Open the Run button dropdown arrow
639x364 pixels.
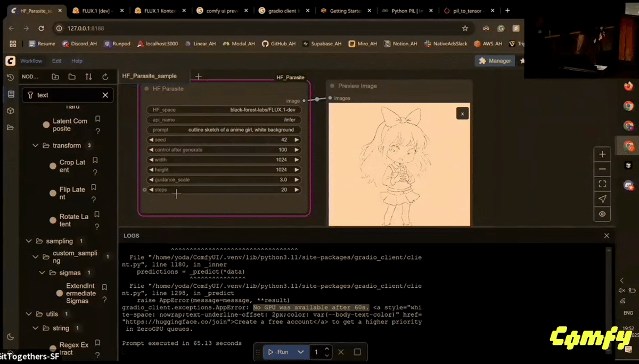click(x=301, y=352)
